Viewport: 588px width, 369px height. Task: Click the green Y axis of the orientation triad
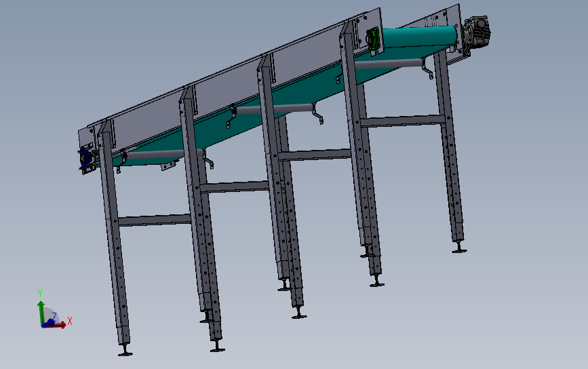pos(41,313)
